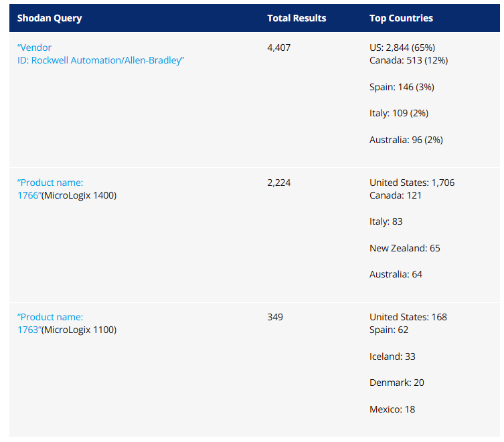Screen dimensions: 504x442
Task: Click the "Australia: 64" entry
Action: tap(396, 274)
